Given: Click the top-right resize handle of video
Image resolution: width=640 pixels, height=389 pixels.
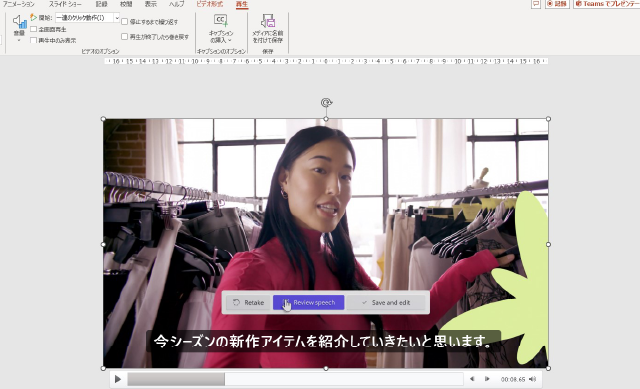Looking at the screenshot, I should click(x=548, y=119).
